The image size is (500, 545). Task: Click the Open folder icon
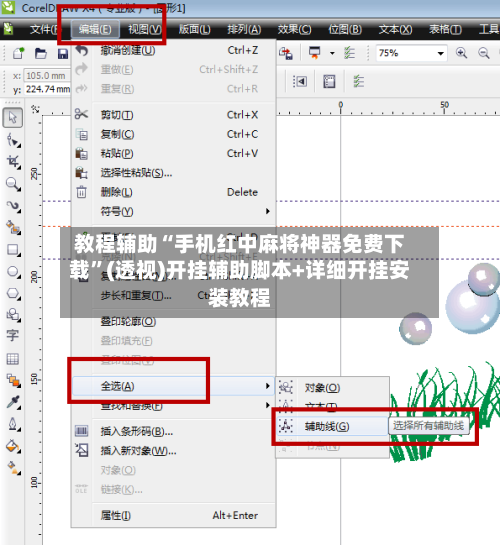point(41,53)
